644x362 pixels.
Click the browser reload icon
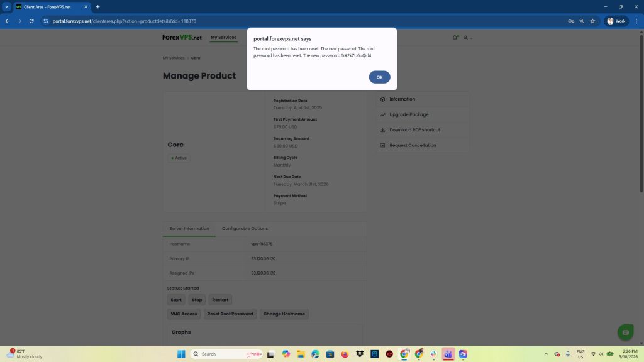click(31, 21)
